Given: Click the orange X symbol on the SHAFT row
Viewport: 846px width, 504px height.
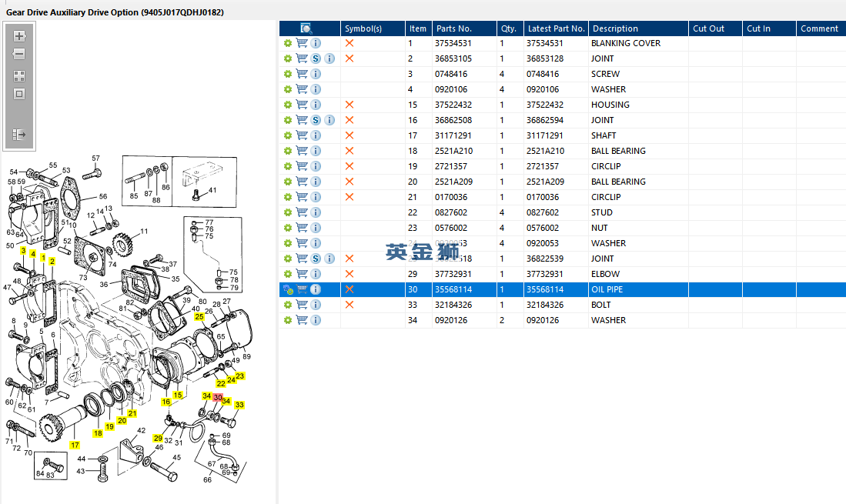Looking at the screenshot, I should (349, 135).
